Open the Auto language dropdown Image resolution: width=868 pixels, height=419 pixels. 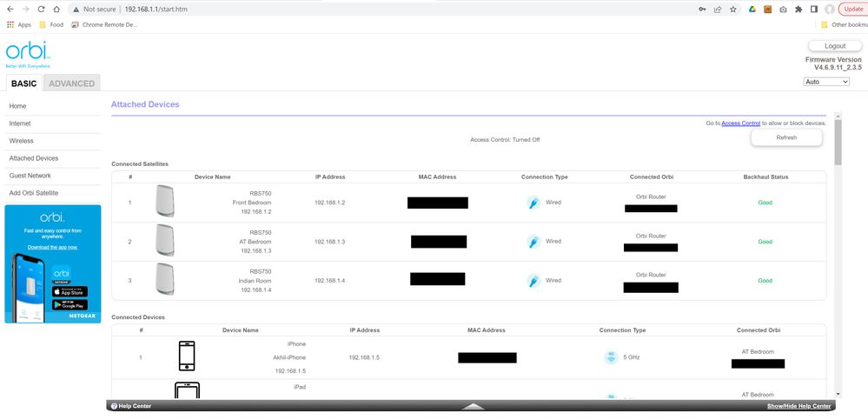click(826, 82)
